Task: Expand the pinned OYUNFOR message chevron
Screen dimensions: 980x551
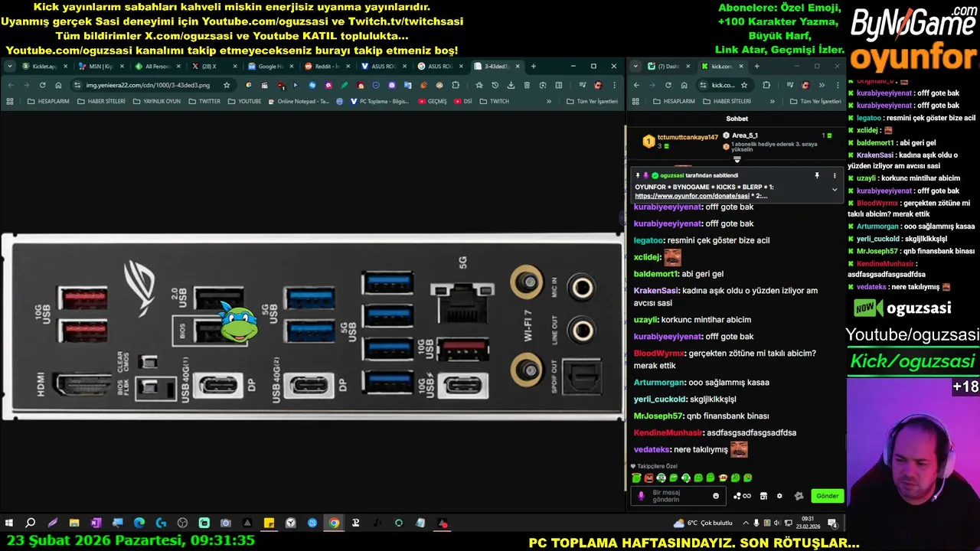Action: pos(835,190)
